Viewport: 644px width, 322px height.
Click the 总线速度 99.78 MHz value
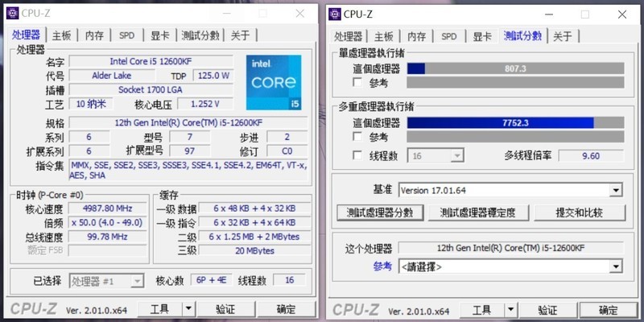(107, 237)
